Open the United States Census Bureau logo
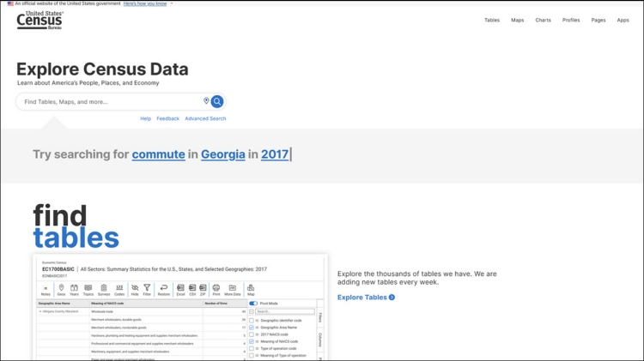 39,20
